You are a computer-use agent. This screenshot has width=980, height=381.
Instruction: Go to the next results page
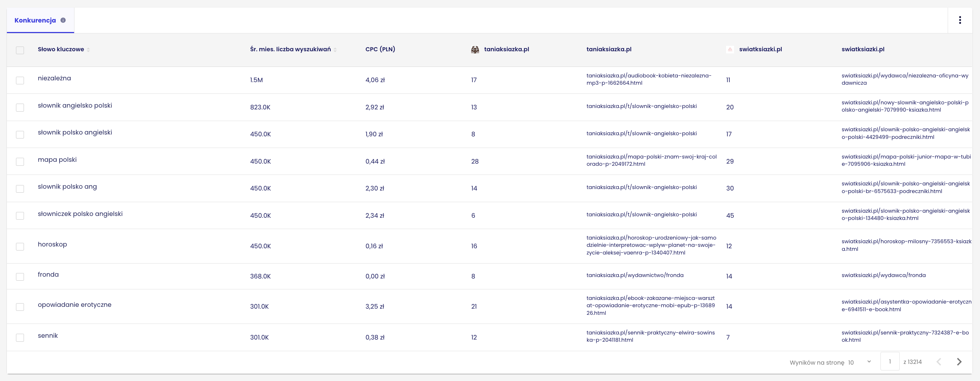(959, 362)
